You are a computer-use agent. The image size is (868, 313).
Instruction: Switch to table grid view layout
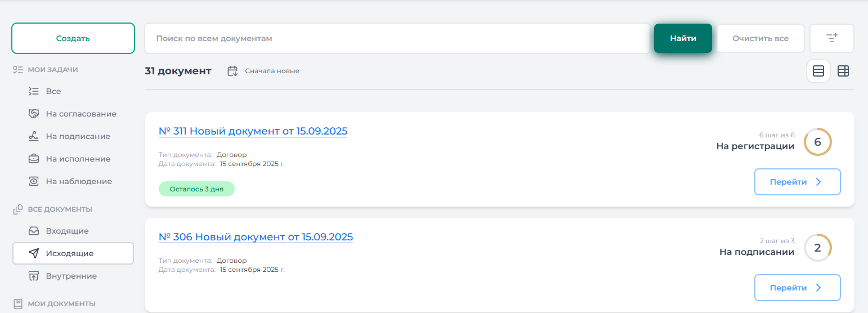(x=843, y=71)
